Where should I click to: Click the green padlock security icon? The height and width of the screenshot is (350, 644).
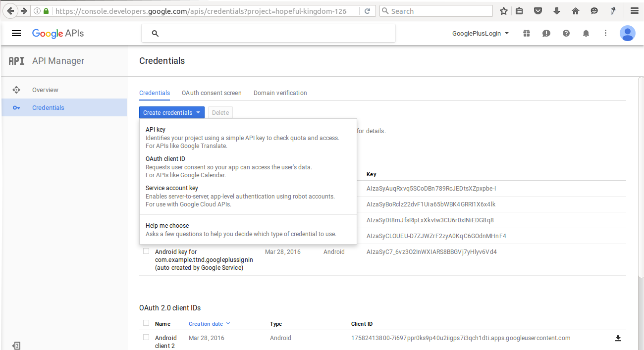[46, 11]
